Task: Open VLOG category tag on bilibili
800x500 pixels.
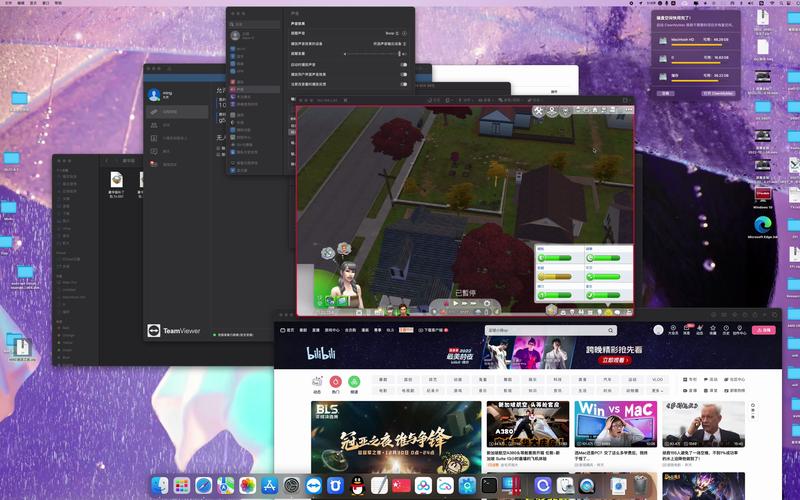Action: pyautogui.click(x=658, y=380)
